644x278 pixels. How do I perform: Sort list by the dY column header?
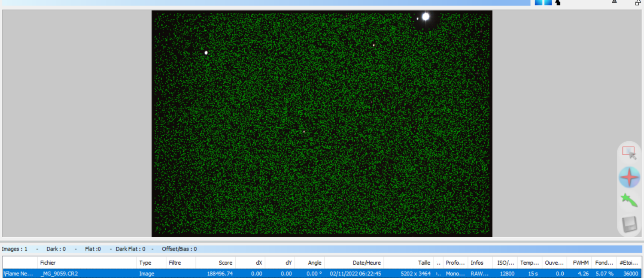click(x=280, y=263)
